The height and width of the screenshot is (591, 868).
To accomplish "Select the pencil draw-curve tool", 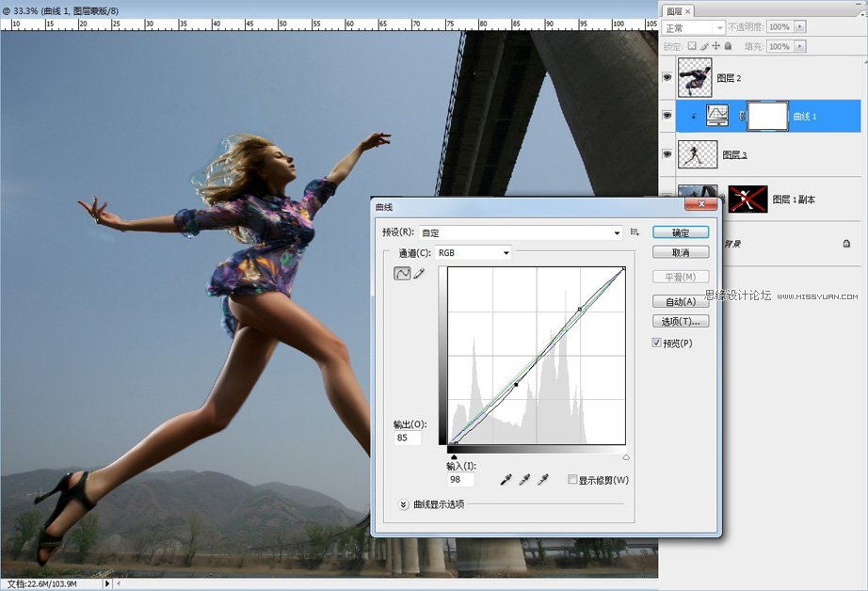I will pyautogui.click(x=419, y=273).
